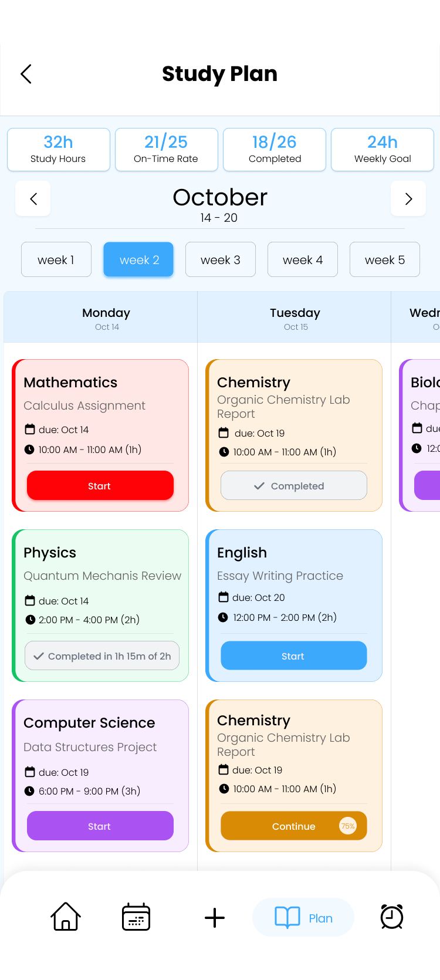Open the calendar view icon
The width and height of the screenshot is (440, 980).
click(136, 917)
